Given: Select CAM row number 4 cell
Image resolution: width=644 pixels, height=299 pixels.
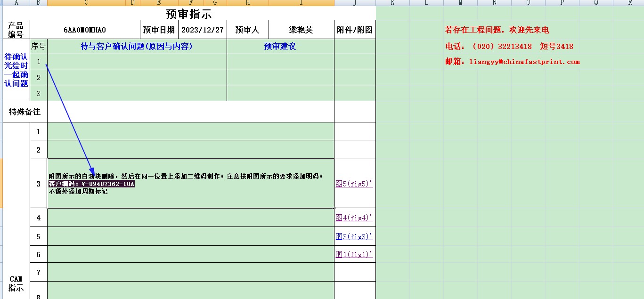Looking at the screenshot, I should [x=39, y=218].
